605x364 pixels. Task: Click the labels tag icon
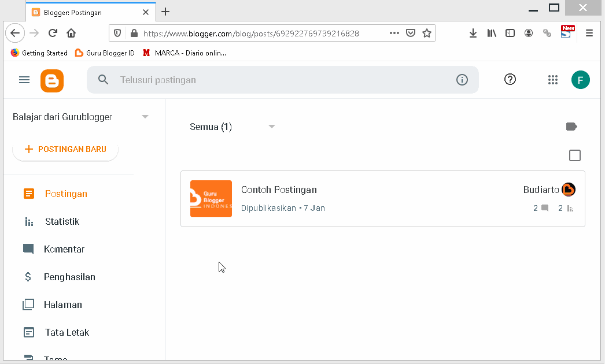[571, 126]
